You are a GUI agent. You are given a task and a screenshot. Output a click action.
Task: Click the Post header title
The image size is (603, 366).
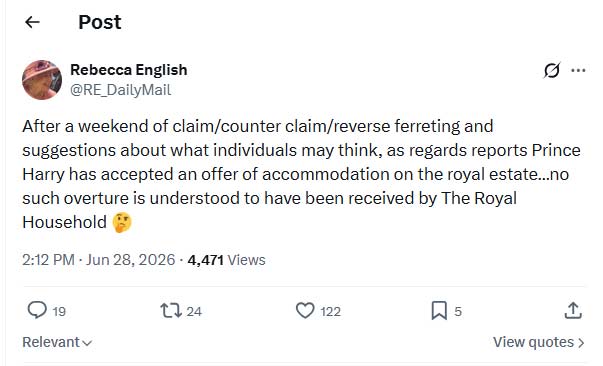click(x=100, y=22)
